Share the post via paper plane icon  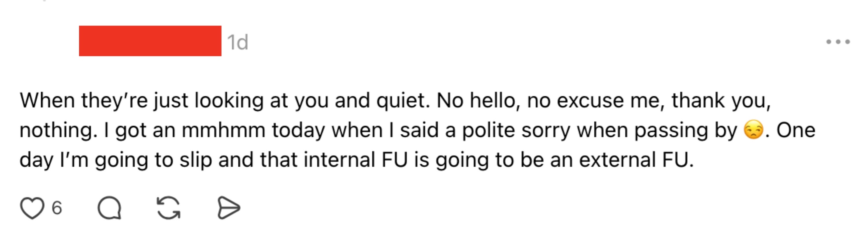tap(228, 208)
